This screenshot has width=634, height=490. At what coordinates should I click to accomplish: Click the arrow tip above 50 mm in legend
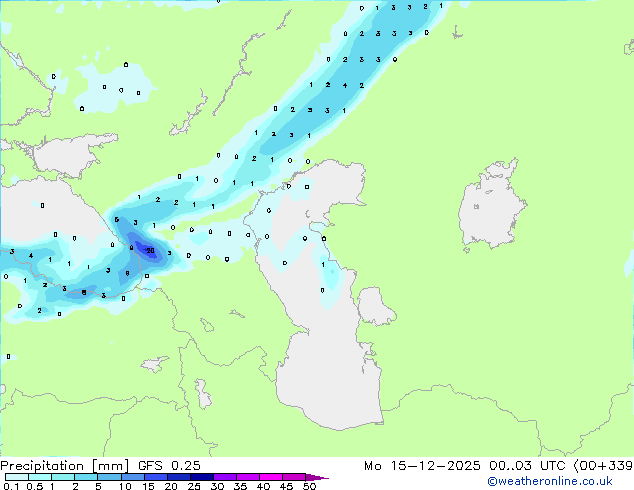(317, 477)
